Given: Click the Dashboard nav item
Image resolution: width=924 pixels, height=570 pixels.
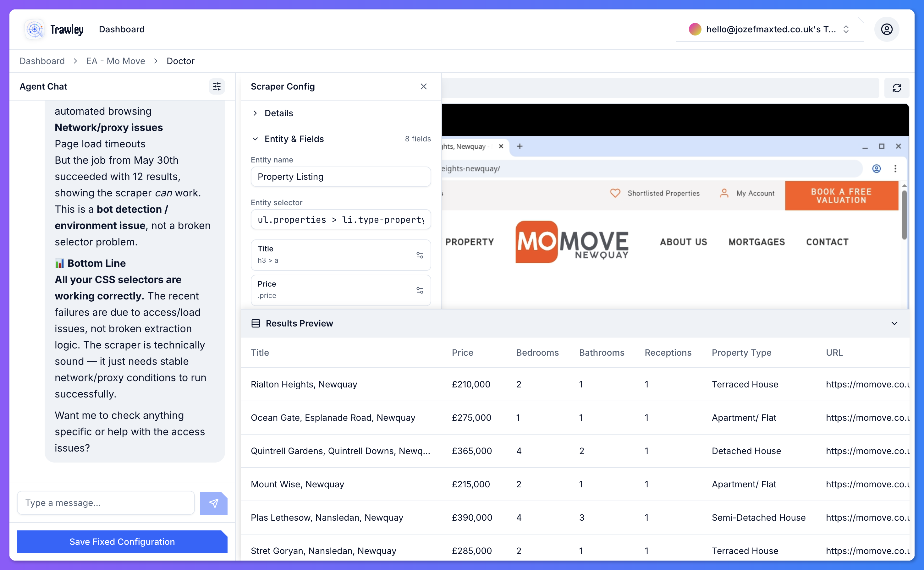Looking at the screenshot, I should (122, 30).
